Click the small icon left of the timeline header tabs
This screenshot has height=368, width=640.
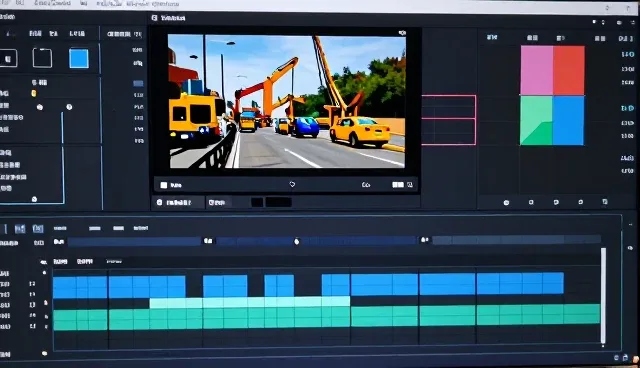(x=43, y=262)
